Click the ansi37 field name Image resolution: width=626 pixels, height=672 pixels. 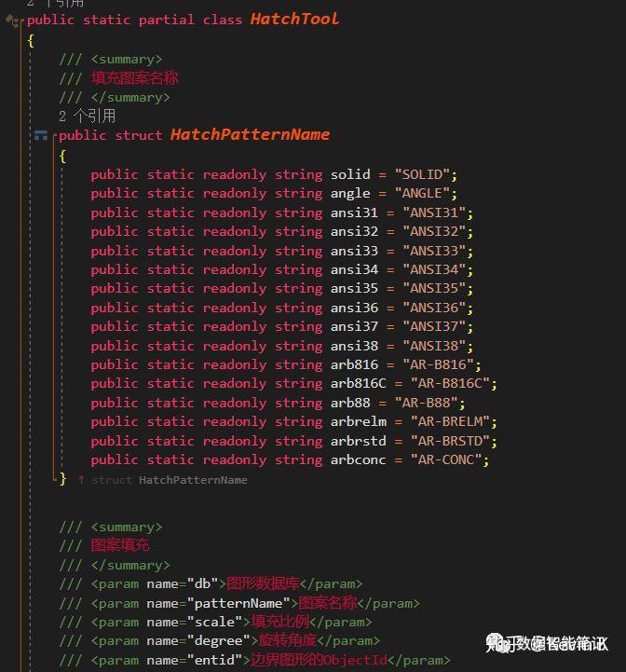pyautogui.click(x=354, y=326)
